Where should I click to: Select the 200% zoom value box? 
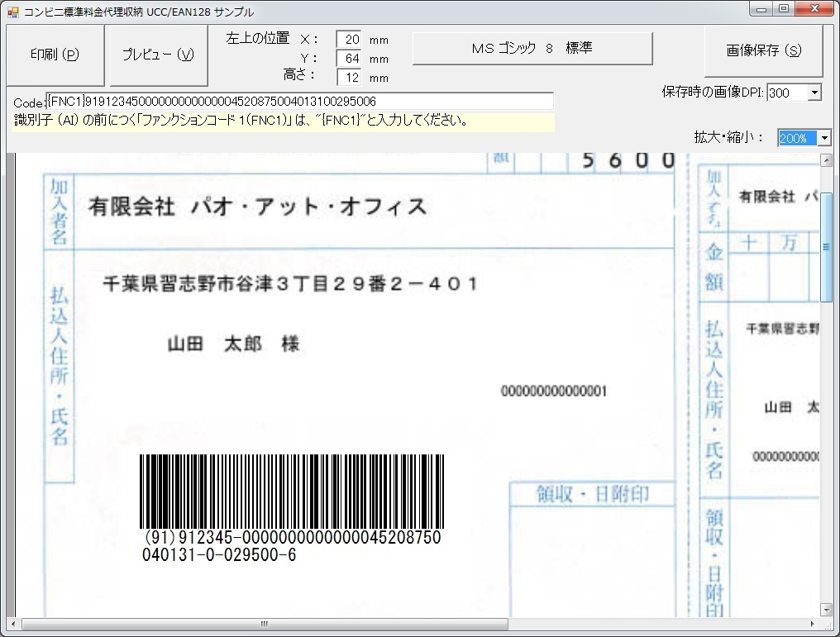pyautogui.click(x=797, y=138)
